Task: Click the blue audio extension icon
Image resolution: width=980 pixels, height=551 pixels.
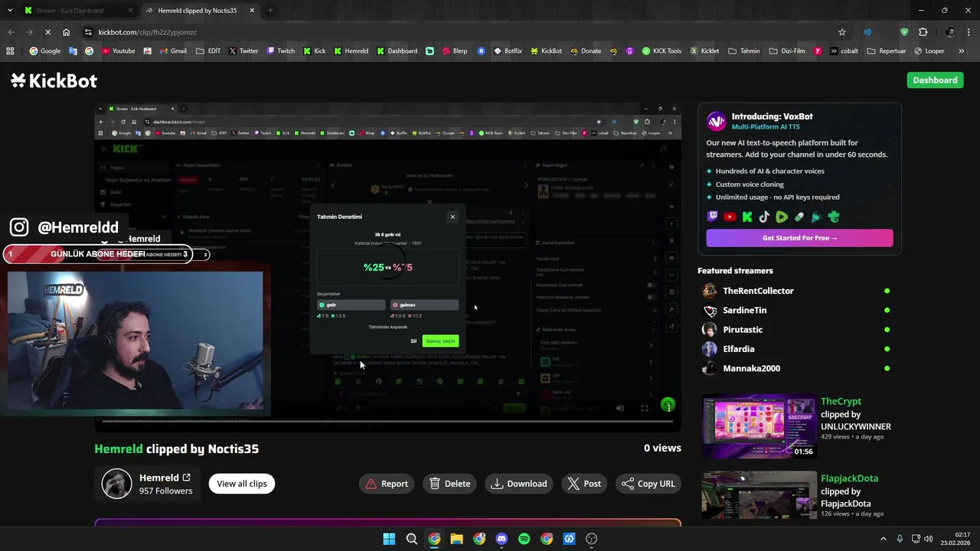Action: pos(867,32)
